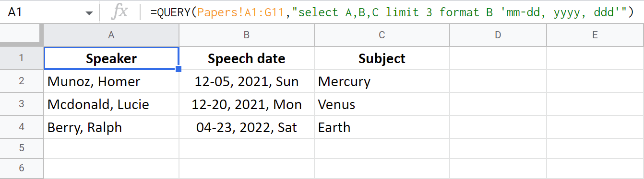This screenshot has width=644, height=179.
Task: Select column A header
Action: click(x=111, y=35)
